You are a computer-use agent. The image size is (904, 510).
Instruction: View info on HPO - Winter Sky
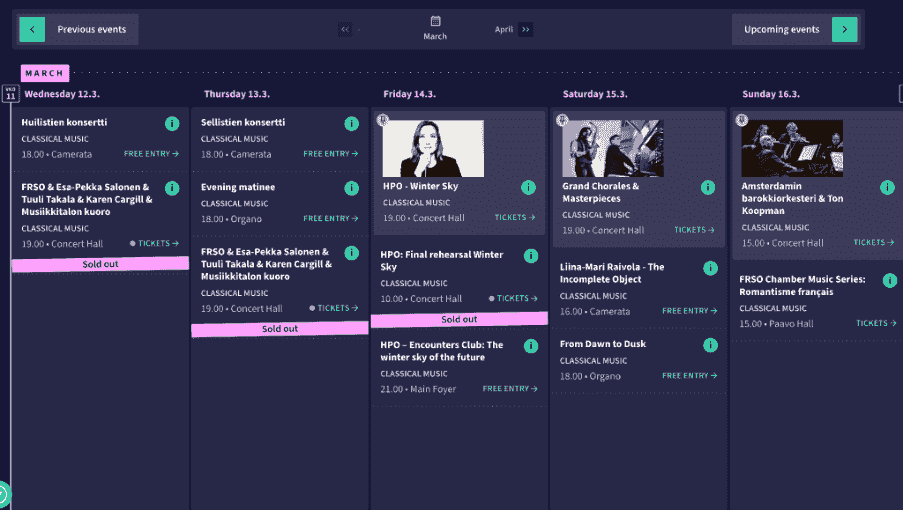click(528, 187)
